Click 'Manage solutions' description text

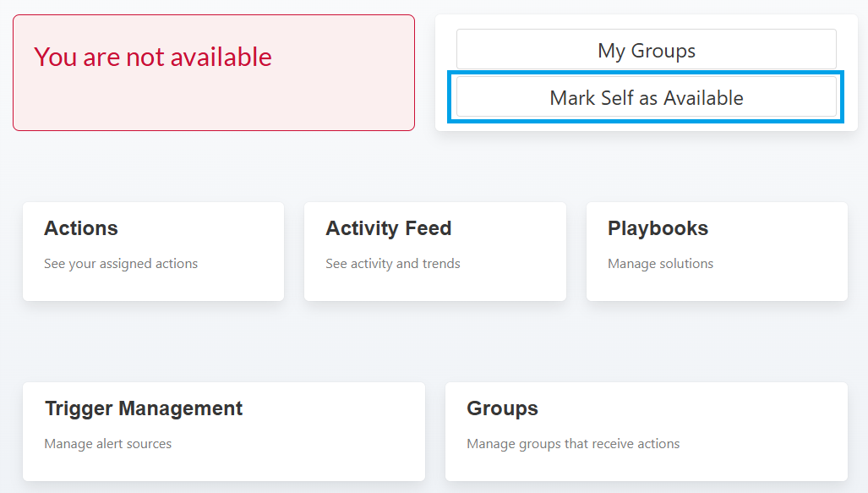[x=660, y=264]
